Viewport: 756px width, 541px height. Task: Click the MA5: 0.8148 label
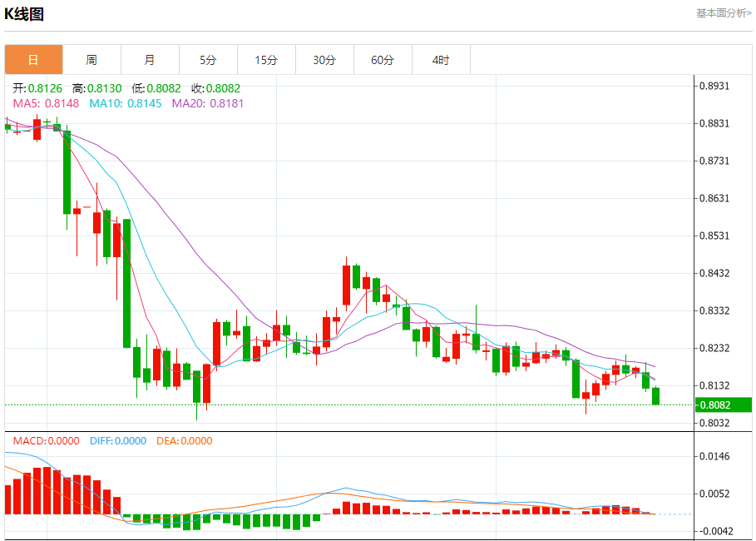coord(46,103)
